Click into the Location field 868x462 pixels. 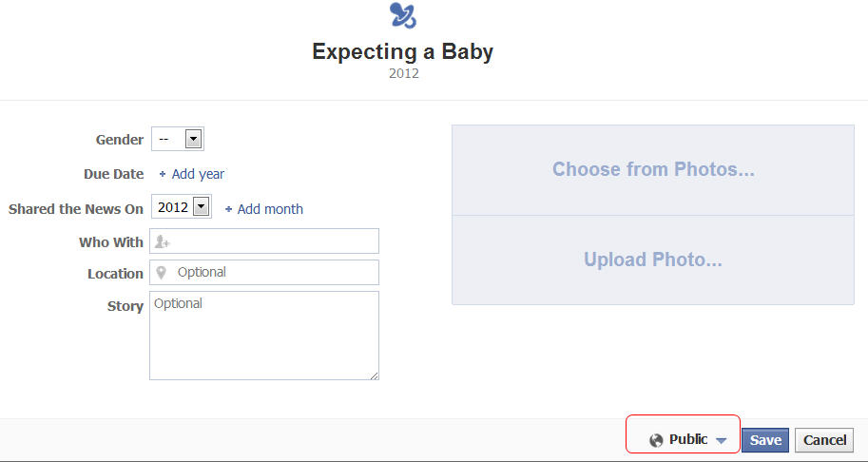[264, 272]
